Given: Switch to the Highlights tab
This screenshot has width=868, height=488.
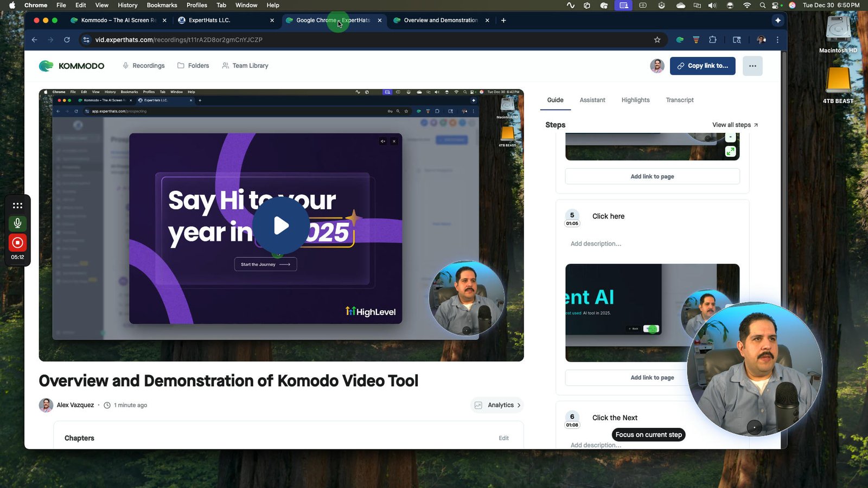Looking at the screenshot, I should point(635,100).
